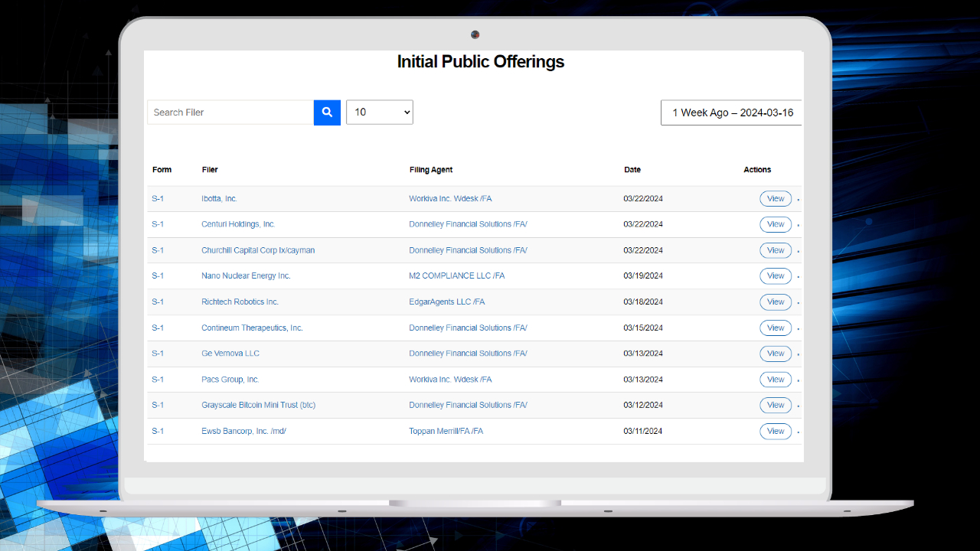980x551 pixels.
Task: Open the Workiva Inc. Wdesk /FA agent link
Action: tap(450, 198)
